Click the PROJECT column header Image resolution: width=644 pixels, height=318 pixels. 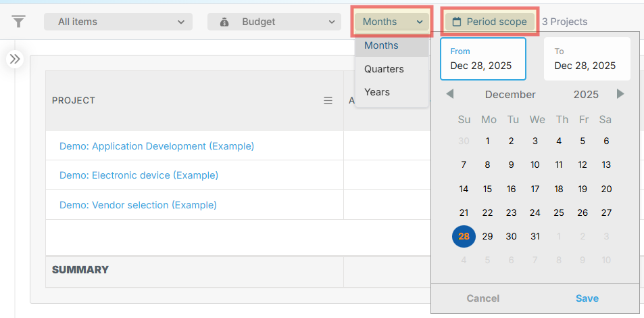(194, 100)
